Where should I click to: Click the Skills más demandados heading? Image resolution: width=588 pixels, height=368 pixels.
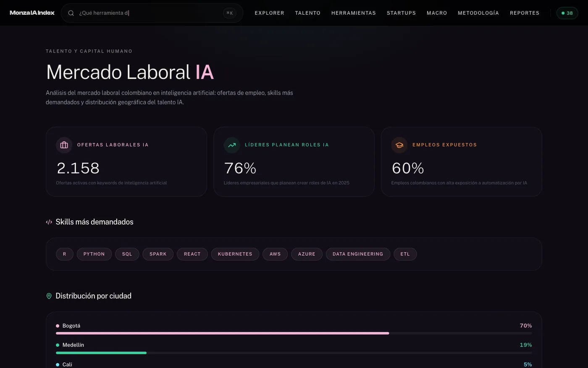point(94,222)
